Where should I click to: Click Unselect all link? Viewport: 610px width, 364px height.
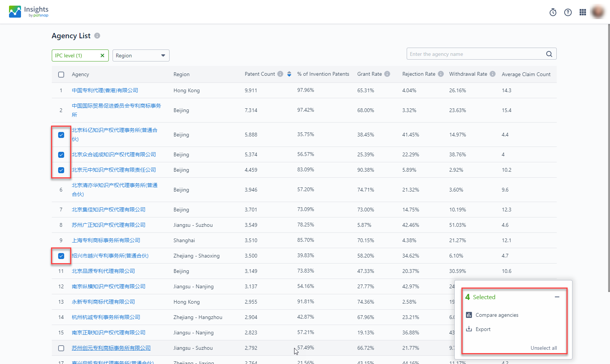tap(543, 348)
